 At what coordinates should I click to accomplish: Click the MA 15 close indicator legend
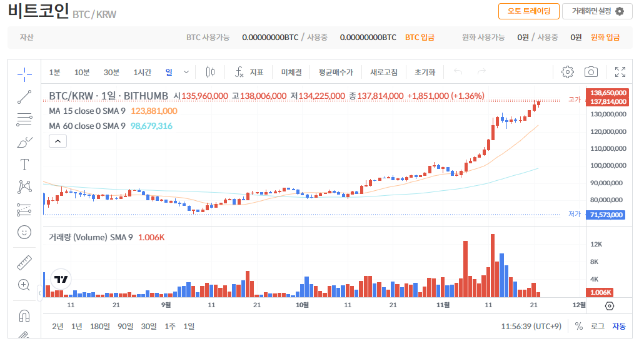87,111
